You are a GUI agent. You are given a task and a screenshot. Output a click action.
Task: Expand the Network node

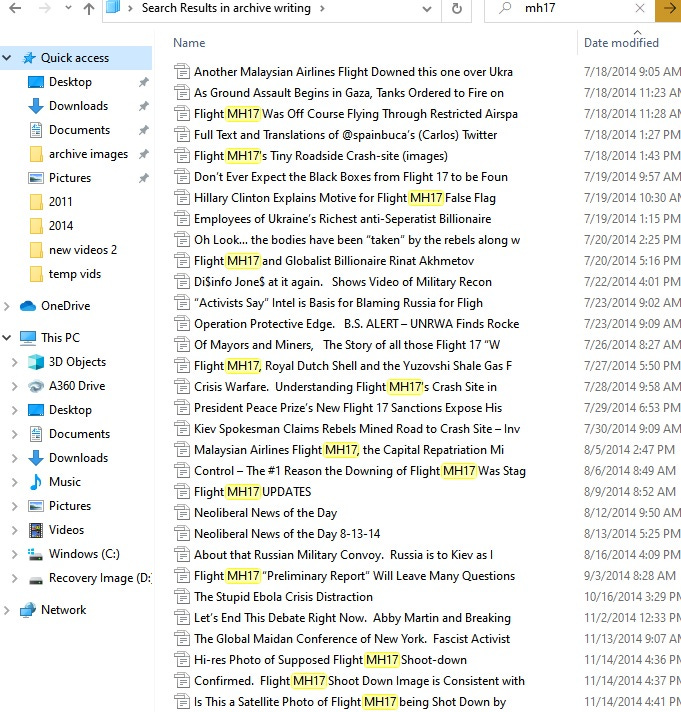click(7, 610)
